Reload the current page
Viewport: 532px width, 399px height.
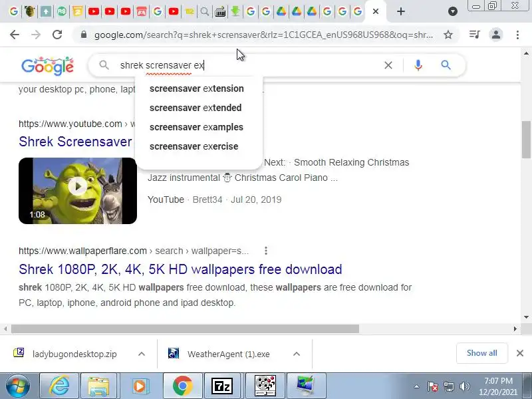[x=57, y=35]
